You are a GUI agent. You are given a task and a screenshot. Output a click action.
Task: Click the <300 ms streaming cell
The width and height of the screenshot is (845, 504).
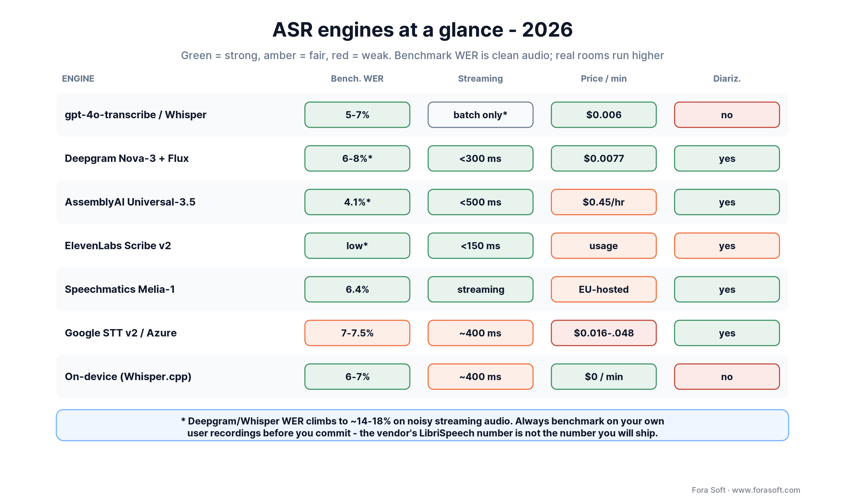(481, 158)
